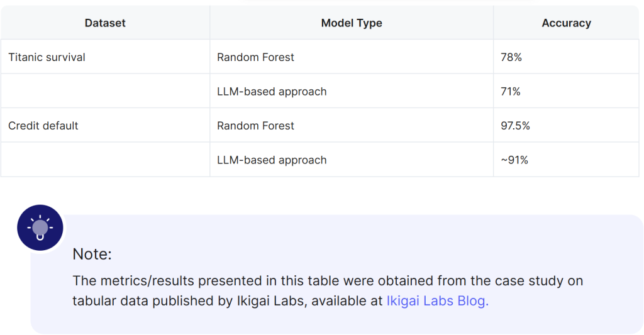This screenshot has width=644, height=335.
Task: Click the 71% accuracy value
Action: point(511,92)
